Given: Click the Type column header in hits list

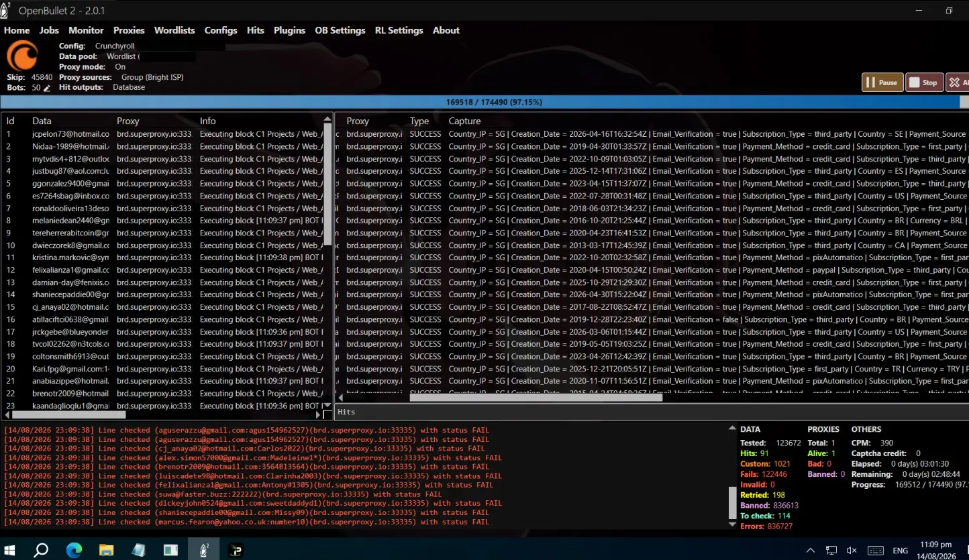Looking at the screenshot, I should click(x=419, y=121).
